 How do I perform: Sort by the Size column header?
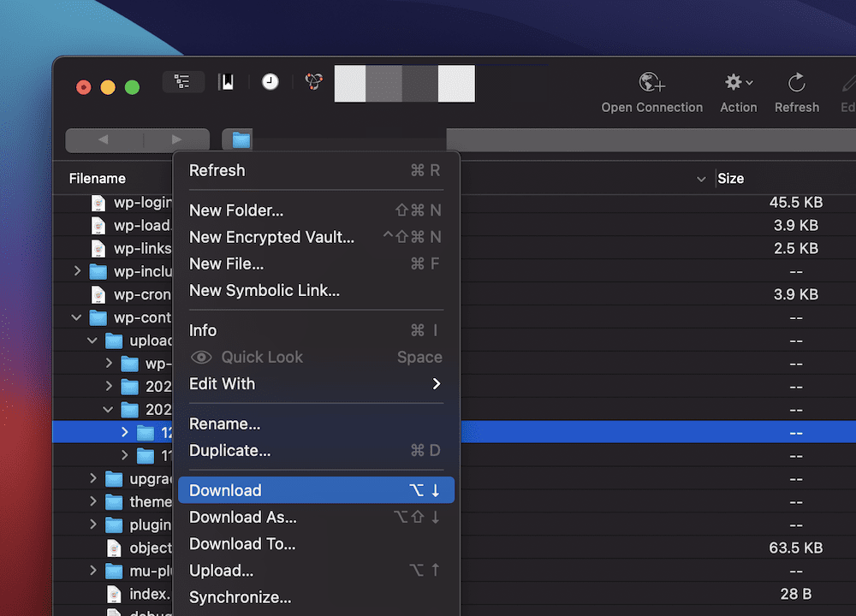[730, 179]
